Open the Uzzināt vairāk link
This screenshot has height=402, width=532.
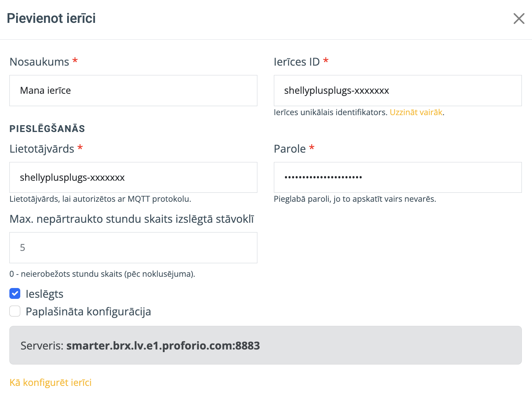coord(416,112)
